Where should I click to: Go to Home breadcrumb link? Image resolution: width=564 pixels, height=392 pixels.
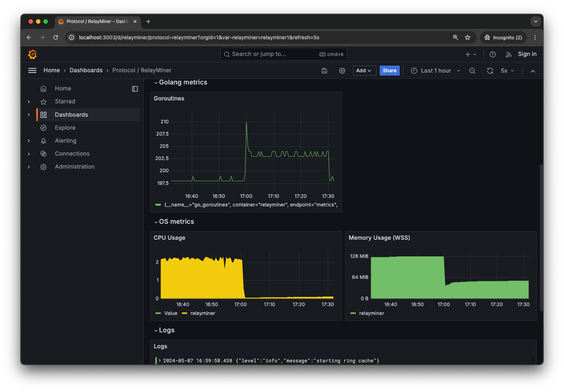(x=52, y=70)
